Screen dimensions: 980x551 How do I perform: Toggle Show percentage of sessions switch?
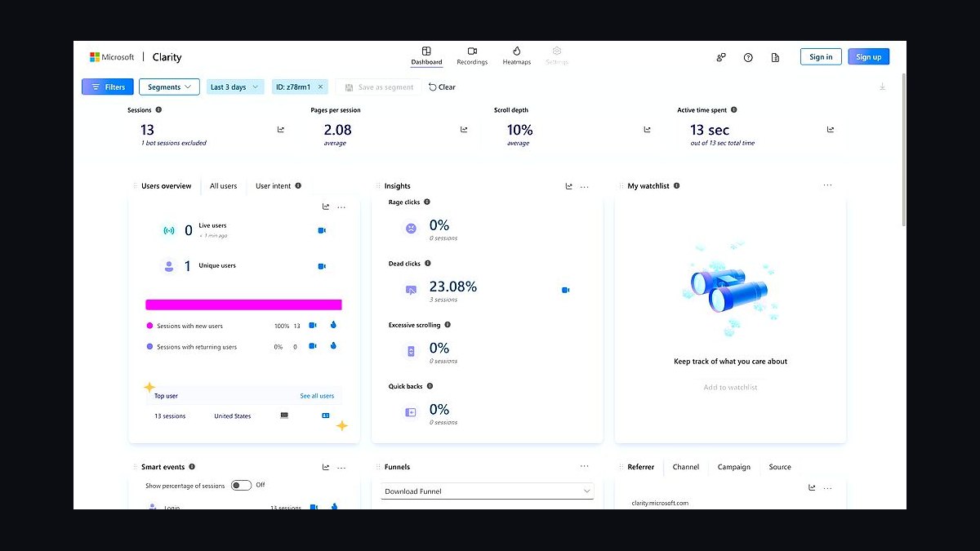tap(241, 485)
